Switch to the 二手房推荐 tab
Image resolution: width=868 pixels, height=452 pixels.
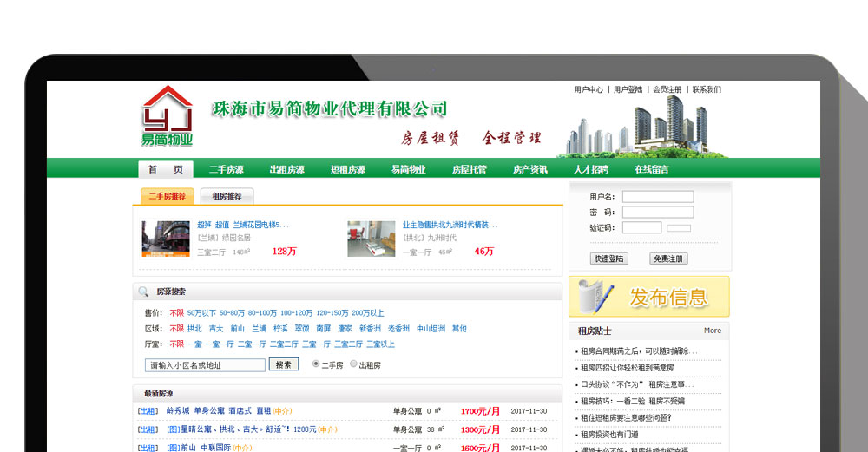168,196
